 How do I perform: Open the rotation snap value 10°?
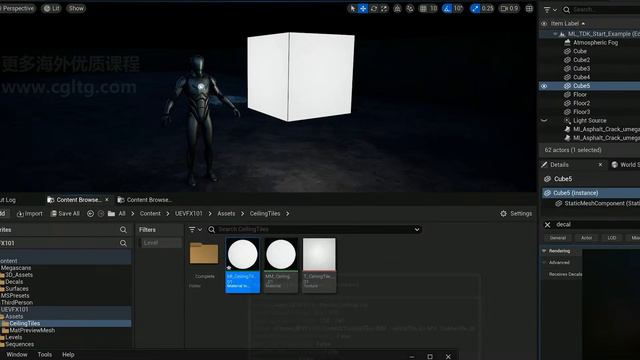point(458,9)
